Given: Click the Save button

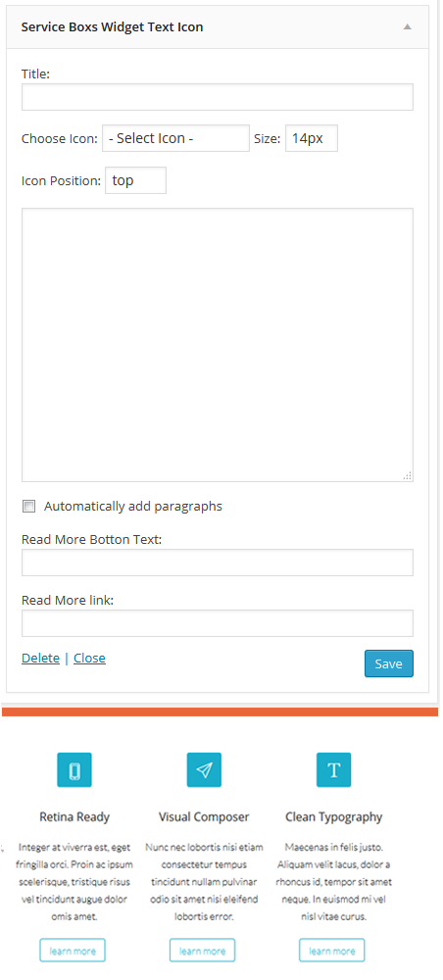Looking at the screenshot, I should [x=389, y=663].
